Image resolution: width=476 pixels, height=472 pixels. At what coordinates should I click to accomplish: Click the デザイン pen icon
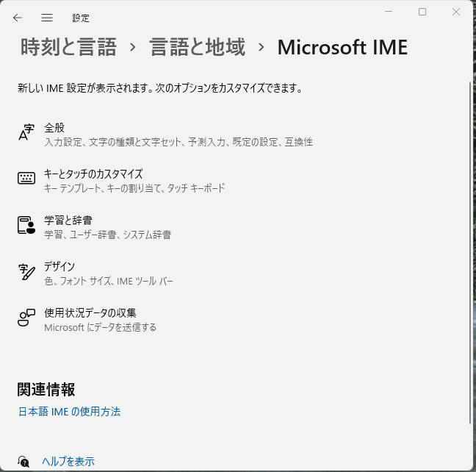pos(26,272)
